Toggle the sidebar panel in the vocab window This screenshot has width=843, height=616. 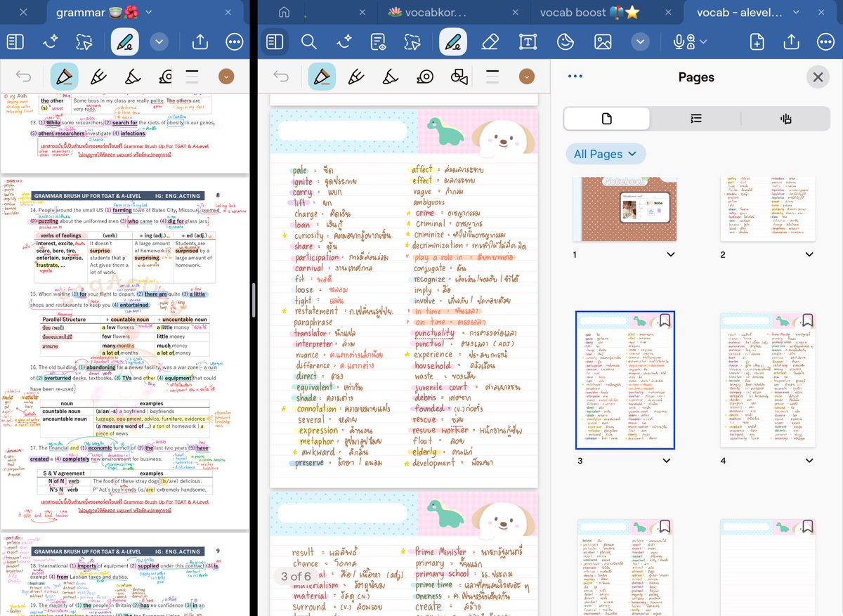pyautogui.click(x=275, y=42)
